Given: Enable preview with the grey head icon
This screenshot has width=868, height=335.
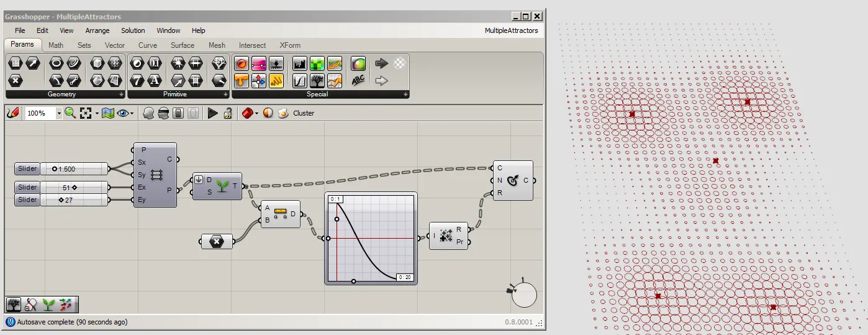Looking at the screenshot, I should tap(148, 113).
